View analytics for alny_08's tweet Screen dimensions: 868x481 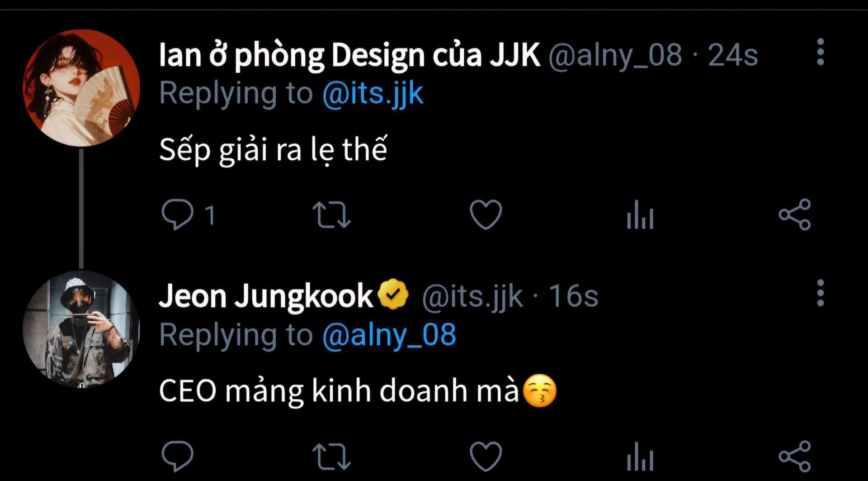(x=640, y=215)
